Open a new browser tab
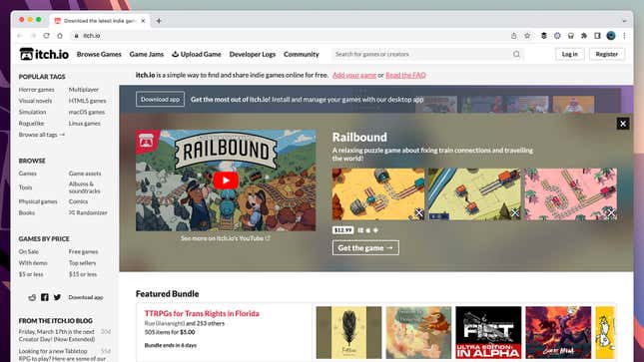The height and width of the screenshot is (362, 644). point(159,21)
